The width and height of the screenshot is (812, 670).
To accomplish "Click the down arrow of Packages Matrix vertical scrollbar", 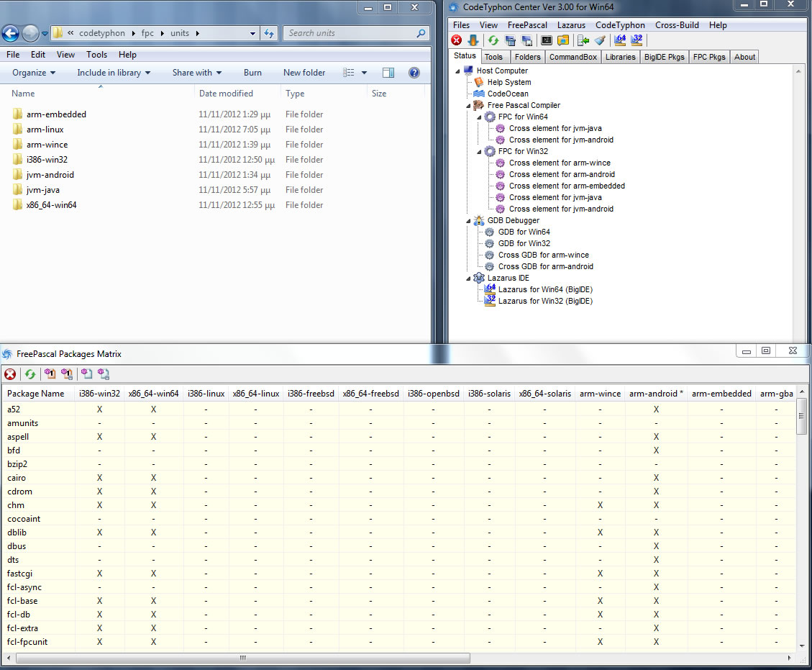I will 802,646.
